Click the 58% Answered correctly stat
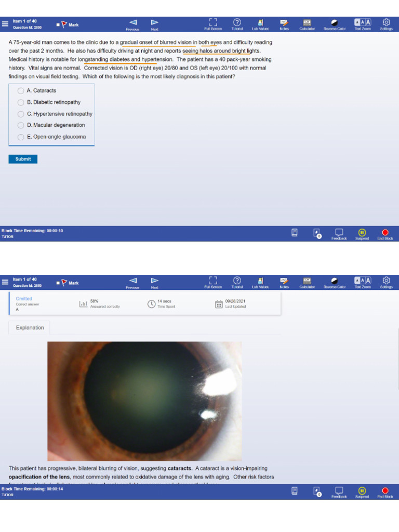Screen dimensions: 399x532 point(99,303)
